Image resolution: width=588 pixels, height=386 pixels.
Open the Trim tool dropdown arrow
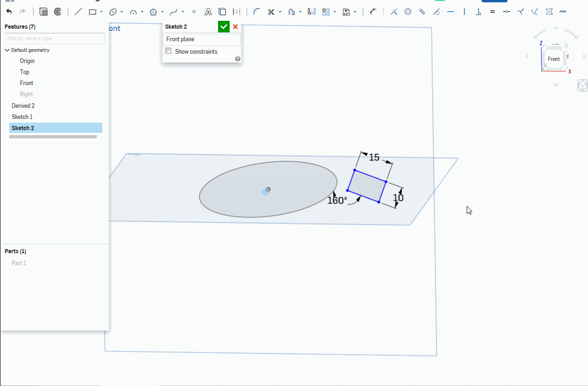coord(280,12)
